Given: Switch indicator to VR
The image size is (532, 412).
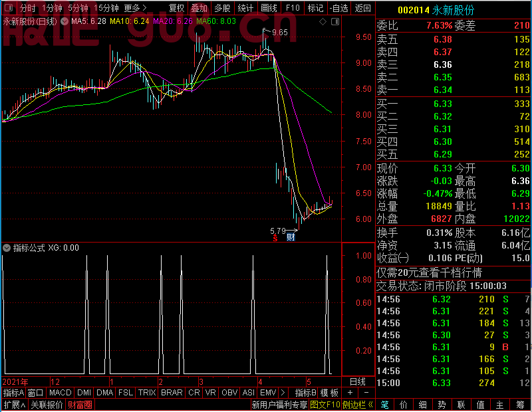Looking at the screenshot, I should click(x=211, y=393).
